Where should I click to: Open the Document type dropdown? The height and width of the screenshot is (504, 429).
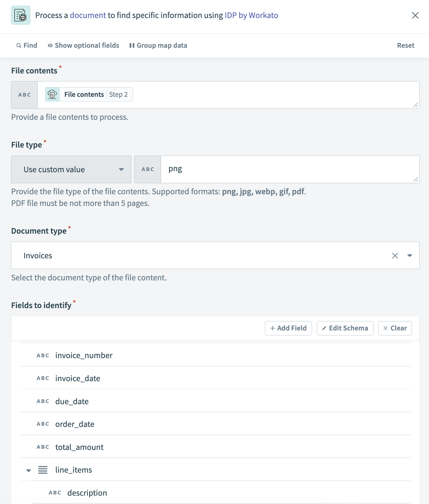point(410,256)
